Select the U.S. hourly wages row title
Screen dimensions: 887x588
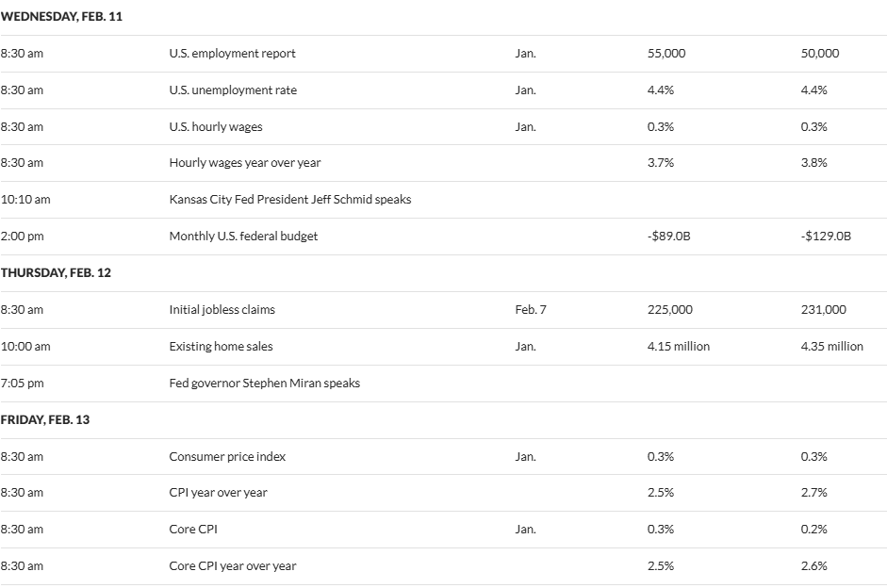(x=216, y=127)
